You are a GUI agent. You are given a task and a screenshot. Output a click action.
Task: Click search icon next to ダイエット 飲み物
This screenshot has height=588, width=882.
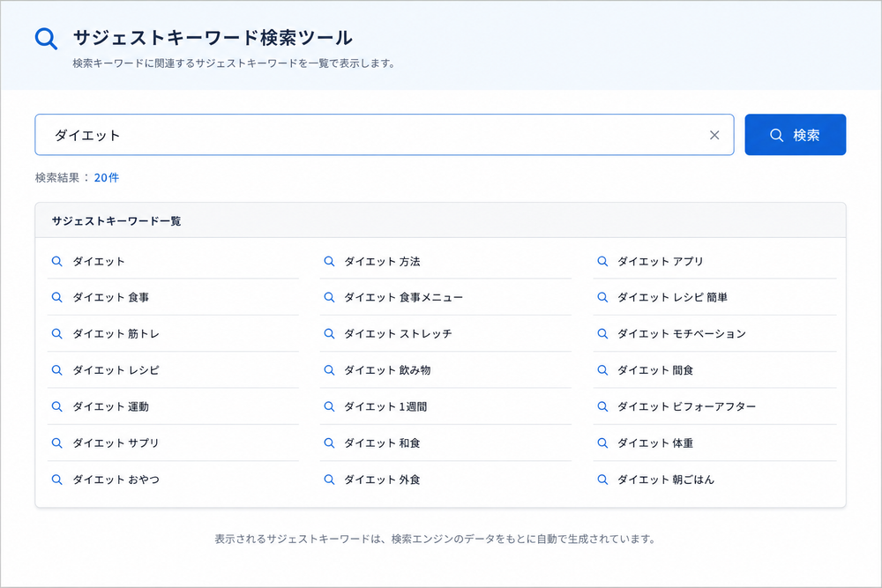(x=329, y=370)
